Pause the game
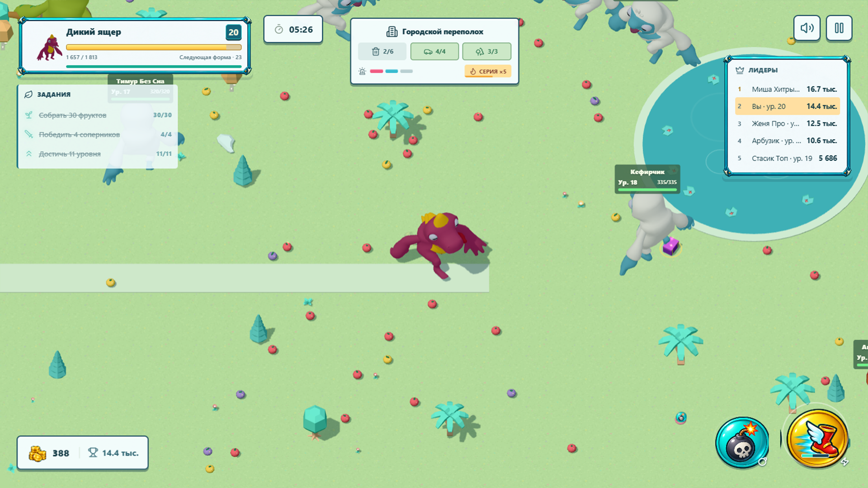Image resolution: width=868 pixels, height=488 pixels. [x=839, y=28]
